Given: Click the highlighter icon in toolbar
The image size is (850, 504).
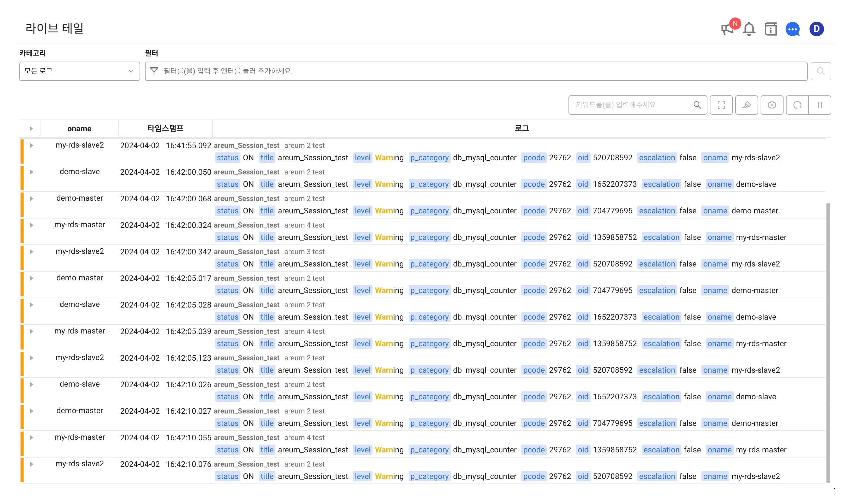Looking at the screenshot, I should point(746,105).
